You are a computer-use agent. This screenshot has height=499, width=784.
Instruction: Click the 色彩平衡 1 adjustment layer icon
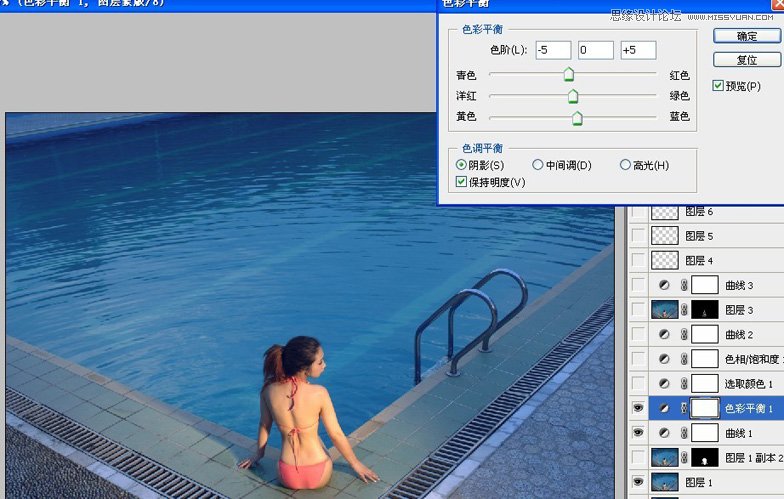coord(664,408)
